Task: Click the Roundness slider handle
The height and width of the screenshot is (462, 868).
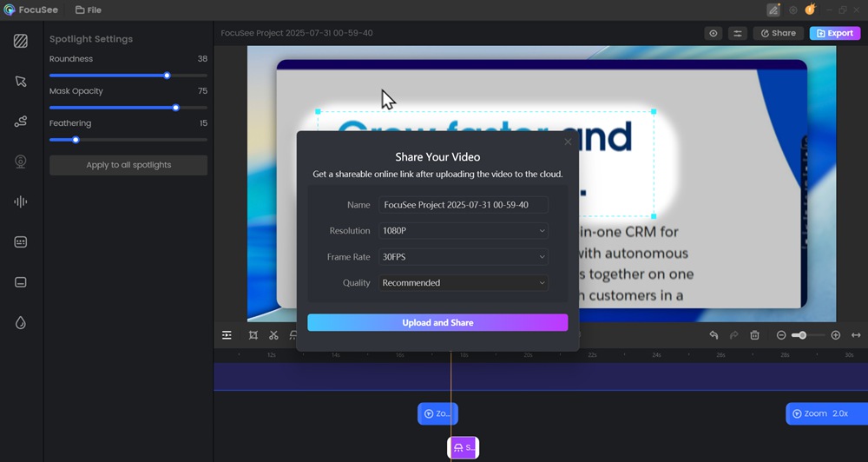Action: (168, 76)
